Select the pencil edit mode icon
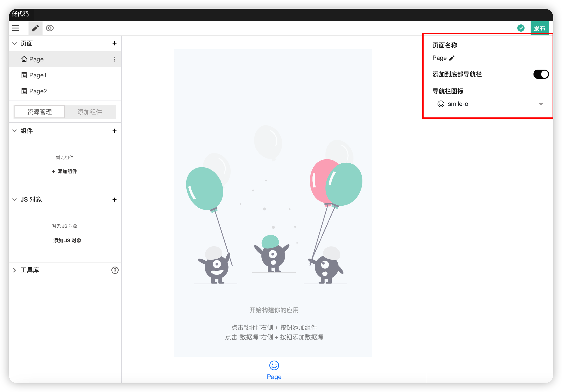Image resolution: width=562 pixels, height=392 pixels. (35, 28)
